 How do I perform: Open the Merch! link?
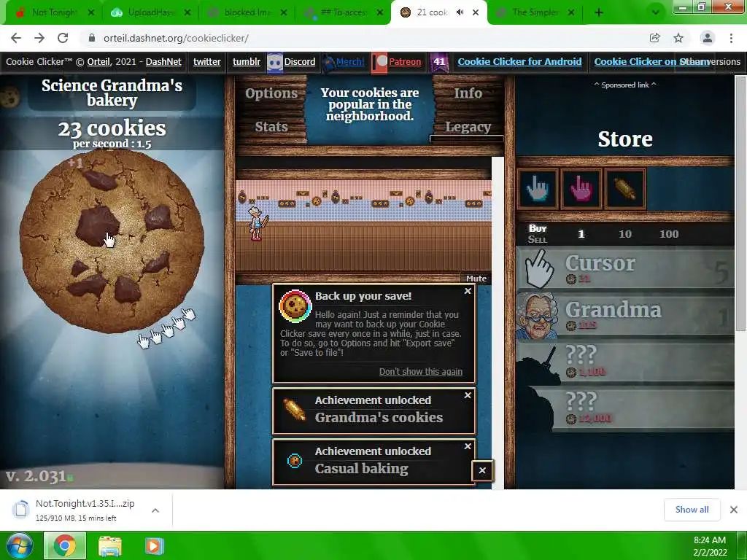(x=350, y=61)
